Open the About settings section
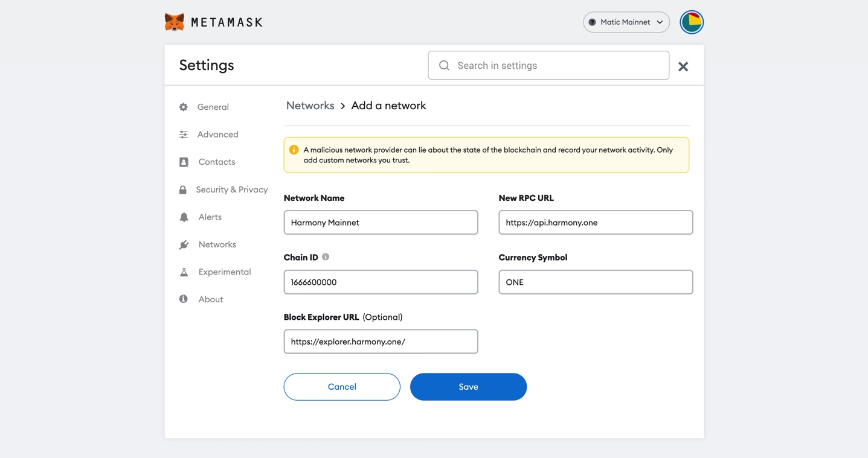The image size is (868, 458). (x=210, y=299)
